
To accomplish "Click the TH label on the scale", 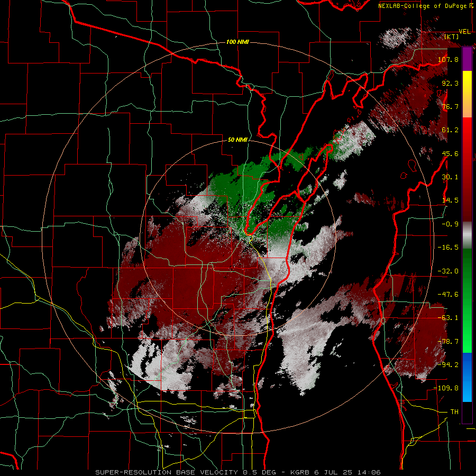I will point(454,411).
